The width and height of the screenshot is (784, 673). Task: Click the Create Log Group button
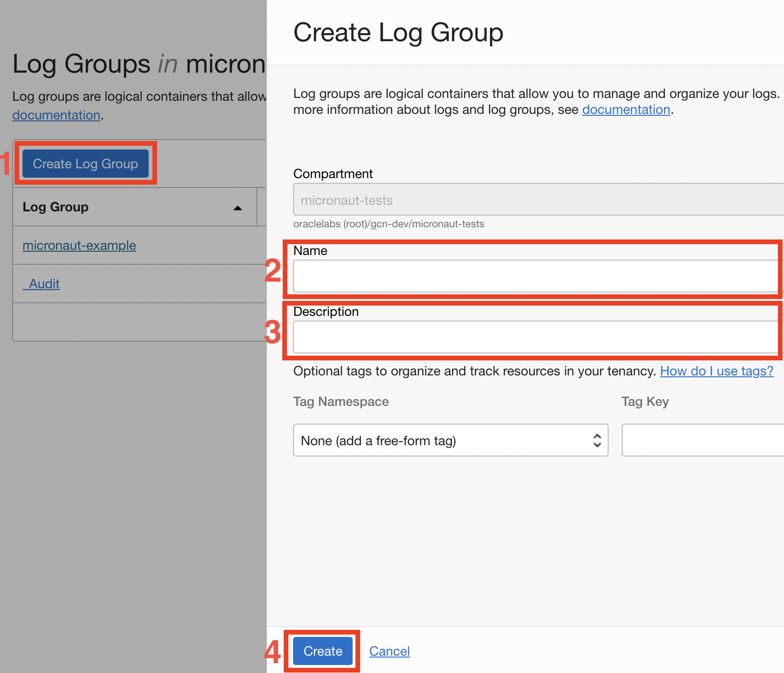click(85, 164)
